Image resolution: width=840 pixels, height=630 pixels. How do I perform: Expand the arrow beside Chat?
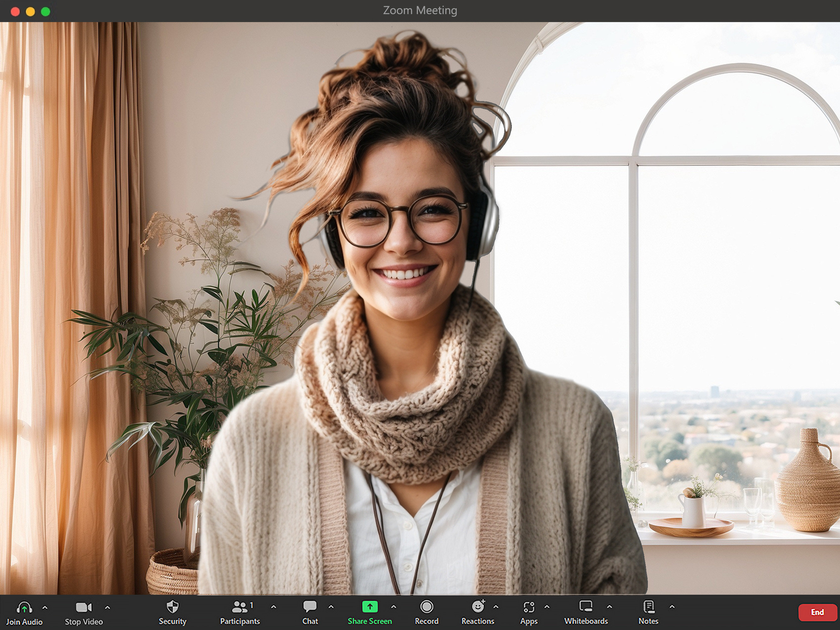(331, 607)
